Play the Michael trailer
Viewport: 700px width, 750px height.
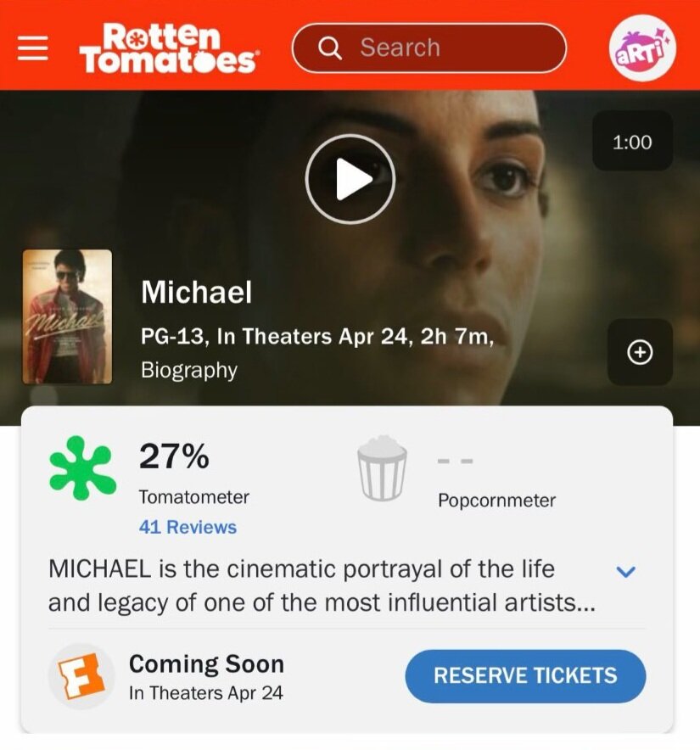point(350,179)
